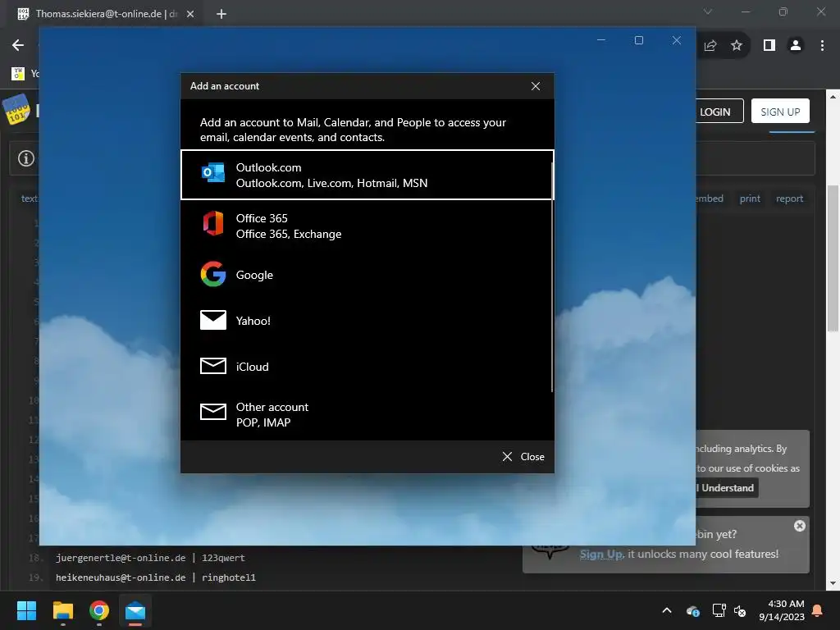The image size is (840, 630).
Task: Open the print link in Chrome
Action: [x=750, y=199]
